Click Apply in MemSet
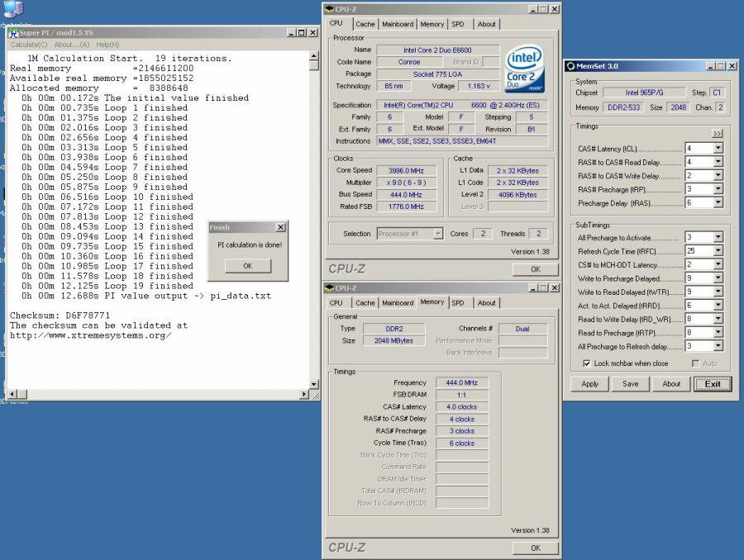 pos(589,384)
